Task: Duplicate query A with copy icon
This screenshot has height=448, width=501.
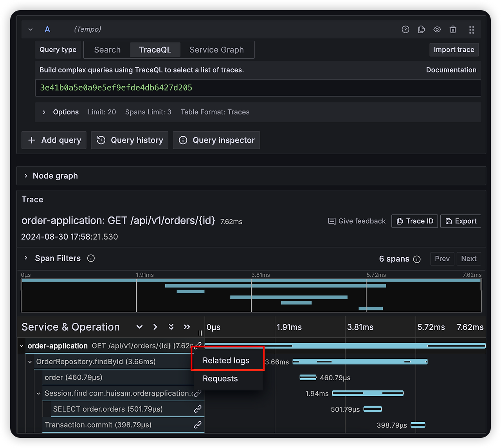Action: point(421,29)
